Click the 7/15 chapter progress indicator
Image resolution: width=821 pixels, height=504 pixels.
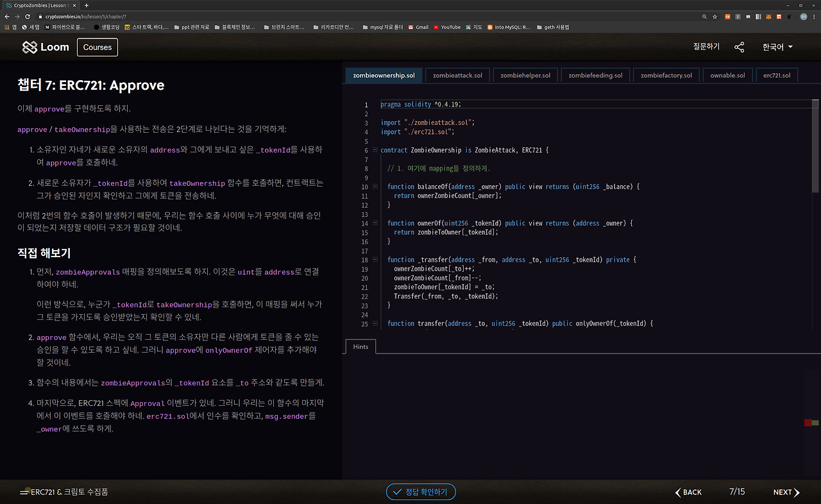tap(737, 492)
